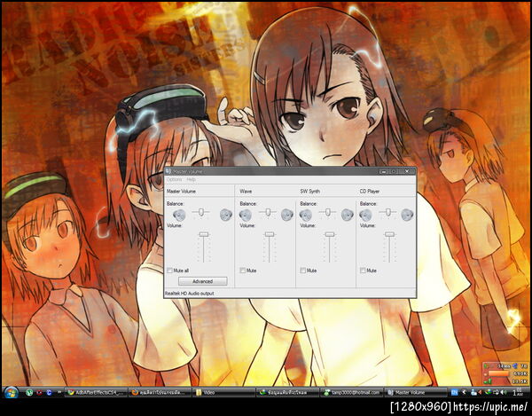Click the left speaker icon under Wave

pos(246,215)
